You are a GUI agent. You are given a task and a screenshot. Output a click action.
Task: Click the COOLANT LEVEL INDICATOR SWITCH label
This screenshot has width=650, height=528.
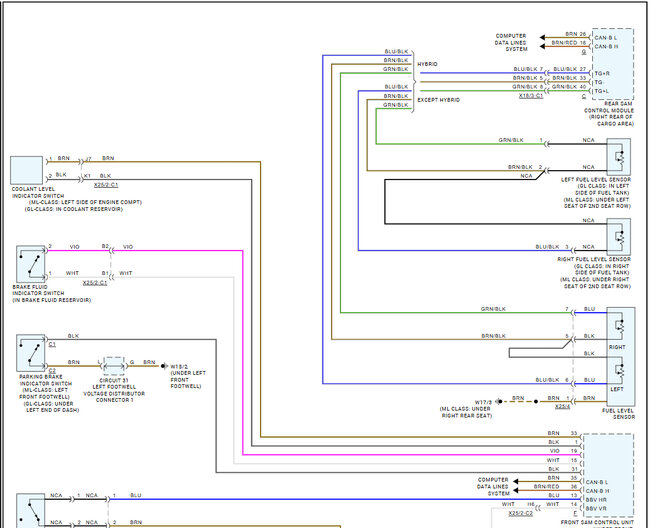(x=38, y=192)
